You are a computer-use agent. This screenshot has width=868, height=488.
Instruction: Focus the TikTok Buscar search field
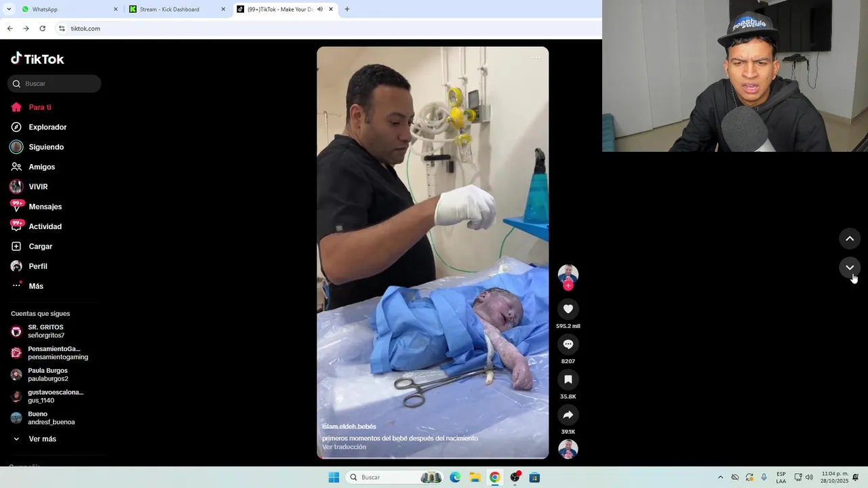coord(54,83)
